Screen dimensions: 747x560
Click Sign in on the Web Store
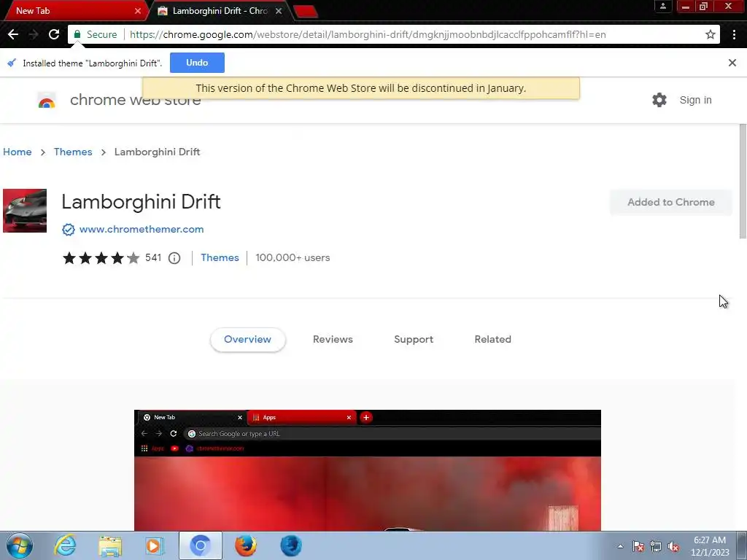(x=695, y=100)
